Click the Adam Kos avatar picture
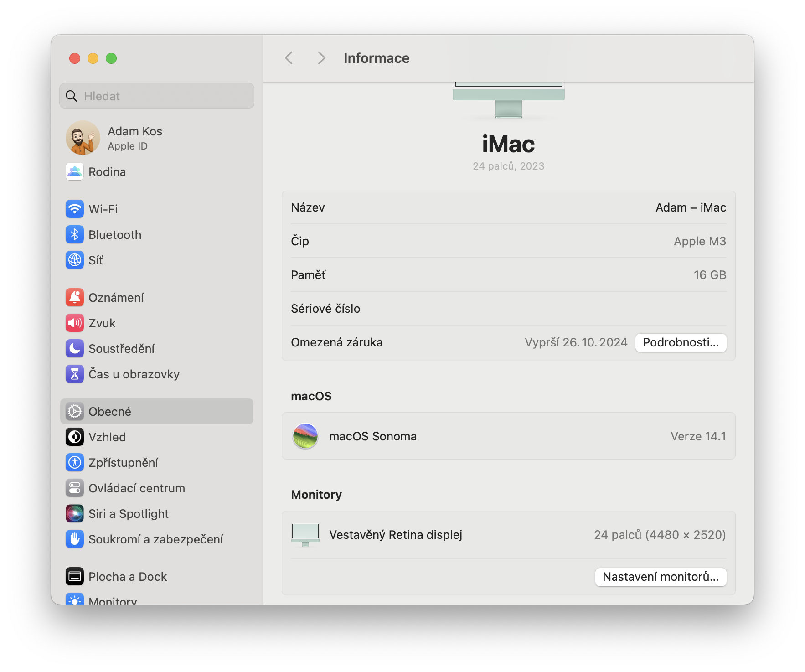The width and height of the screenshot is (805, 672). pyautogui.click(x=83, y=138)
